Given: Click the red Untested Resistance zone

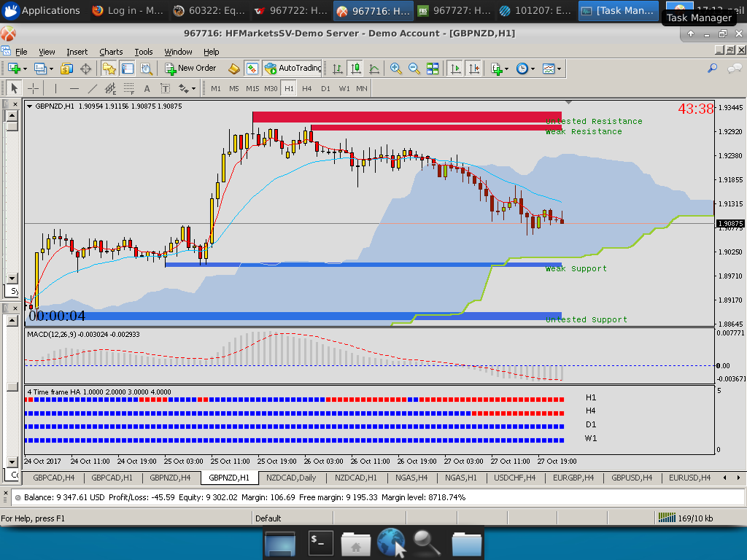Looking at the screenshot, I should pyautogui.click(x=406, y=117).
